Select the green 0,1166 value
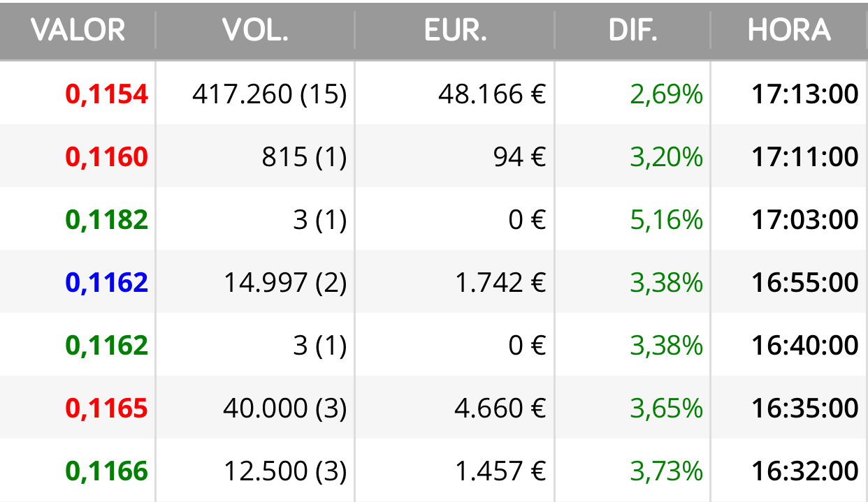 pyautogui.click(x=107, y=471)
